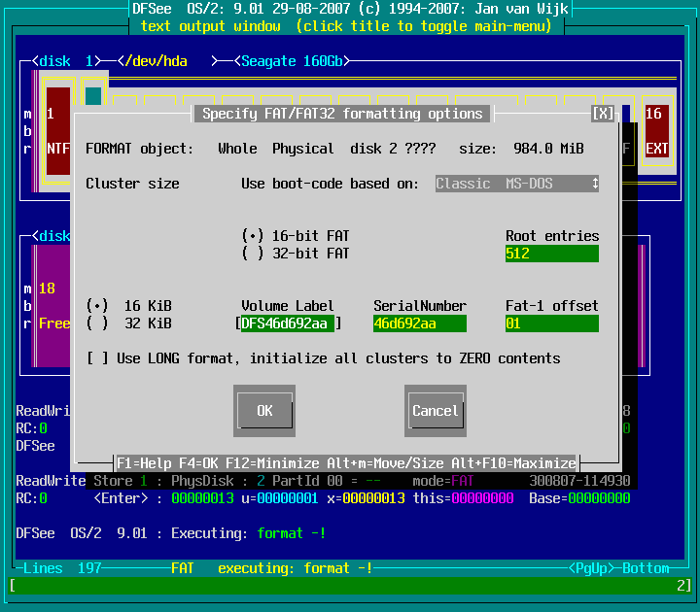Pick the 16 KiB cluster size

97,306
